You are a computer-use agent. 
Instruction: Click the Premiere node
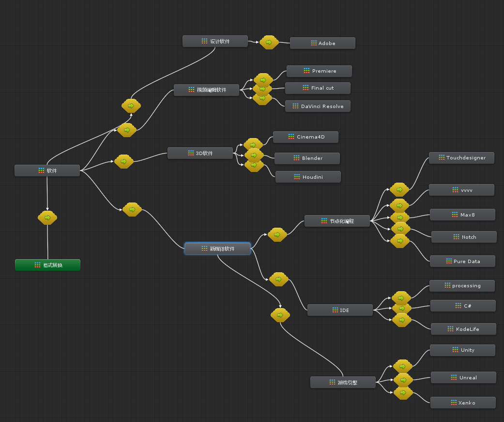tap(319, 71)
